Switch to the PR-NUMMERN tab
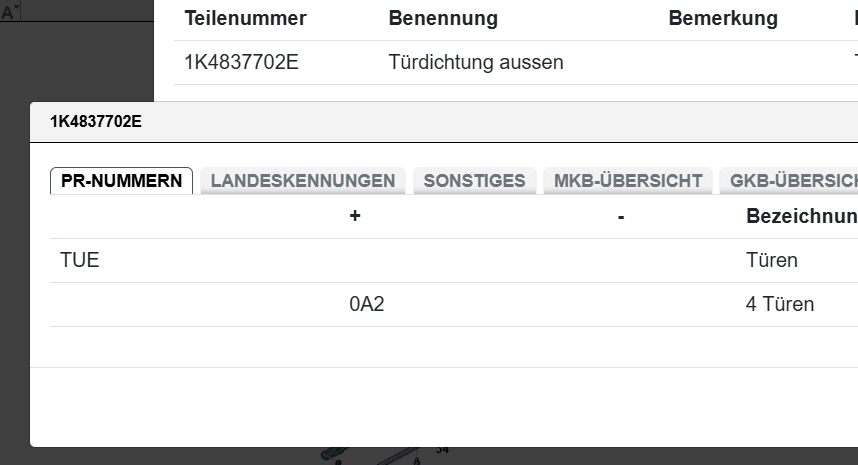The image size is (858, 465). coord(121,181)
